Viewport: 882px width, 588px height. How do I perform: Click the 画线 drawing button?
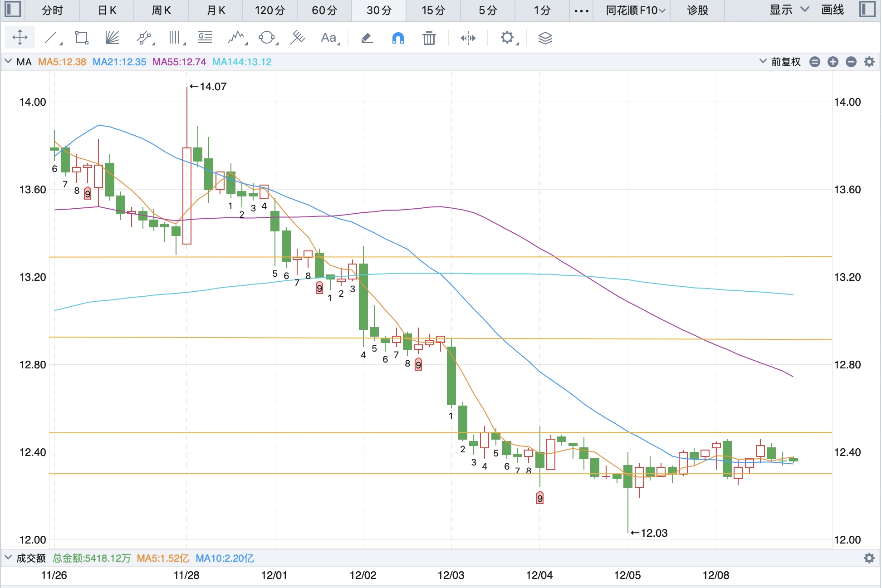pyautogui.click(x=833, y=10)
